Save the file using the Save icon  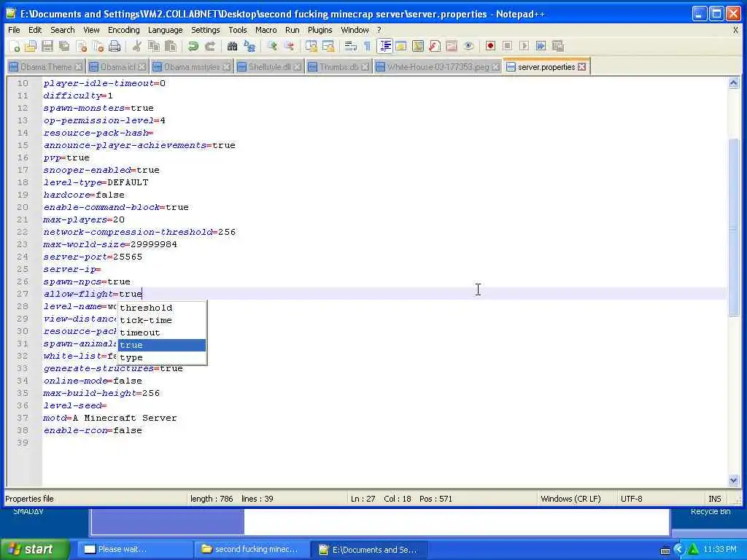point(47,46)
